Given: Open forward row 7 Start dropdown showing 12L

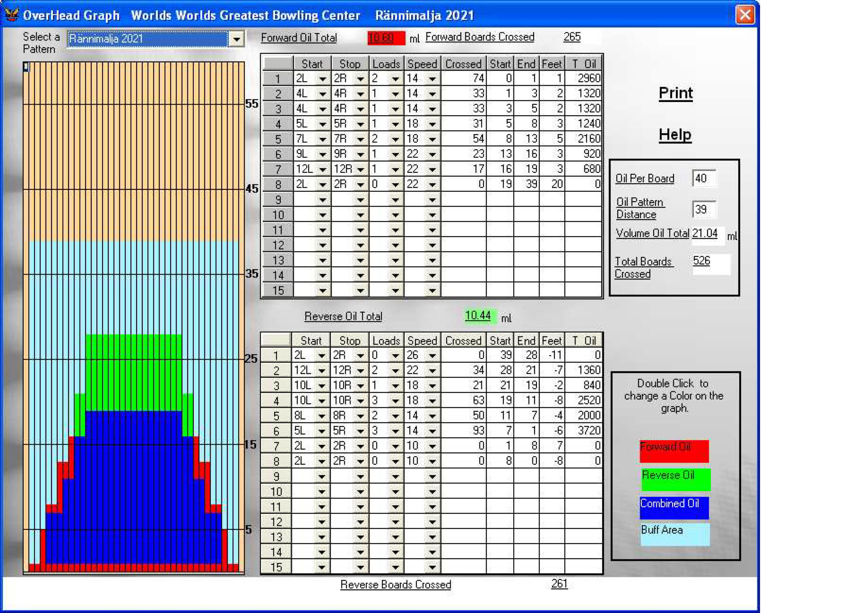Looking at the screenshot, I should click(x=322, y=169).
